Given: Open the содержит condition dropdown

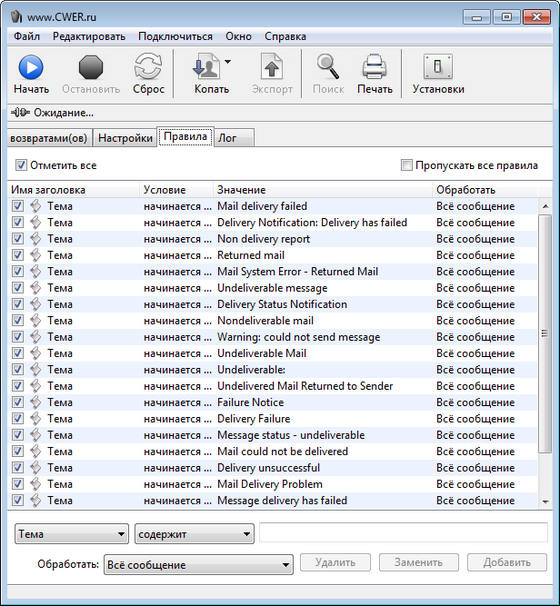Looking at the screenshot, I should pyautogui.click(x=194, y=534).
